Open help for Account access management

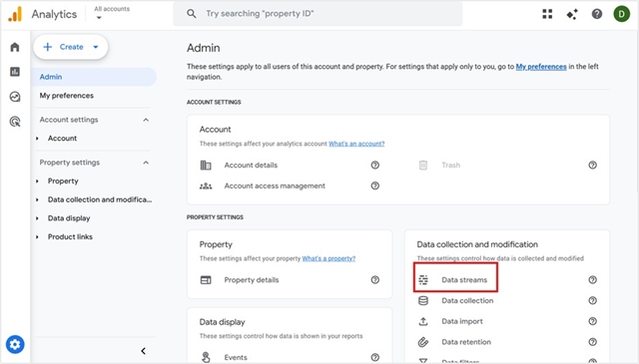[x=375, y=185]
